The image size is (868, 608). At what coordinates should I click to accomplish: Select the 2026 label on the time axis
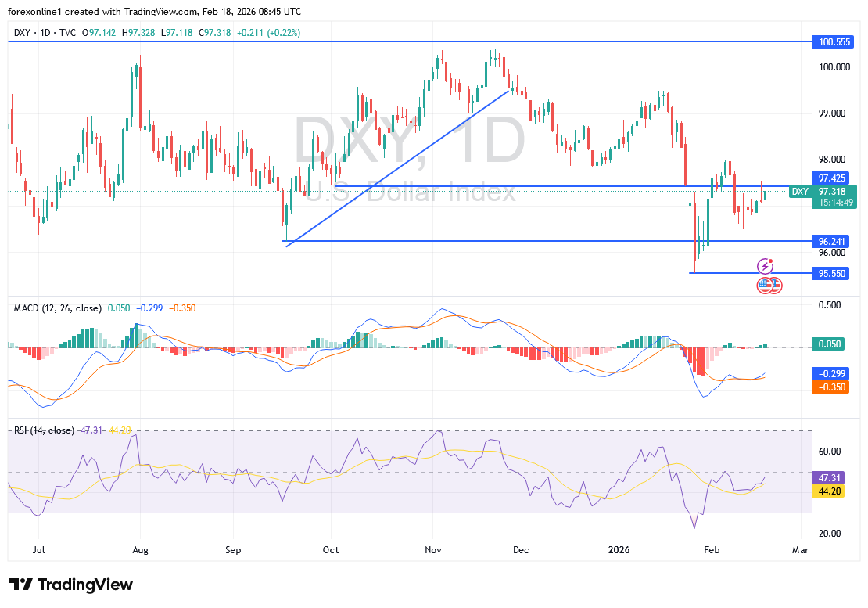(x=619, y=550)
